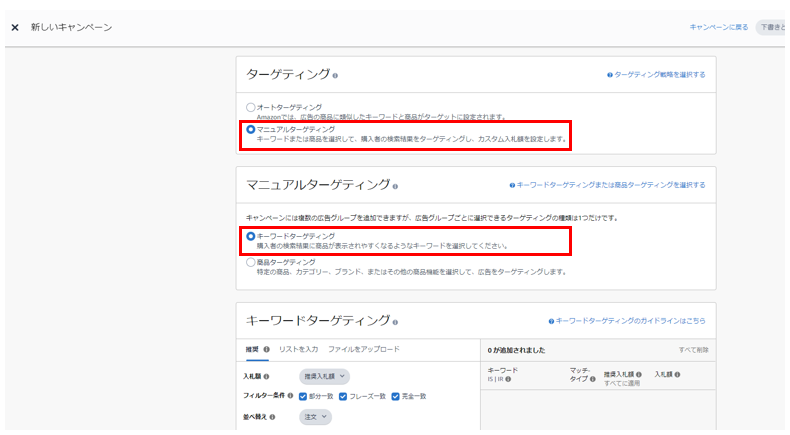Click info icon next to 並べ替え label
Viewport: 790px width, 435px height.
272,417
